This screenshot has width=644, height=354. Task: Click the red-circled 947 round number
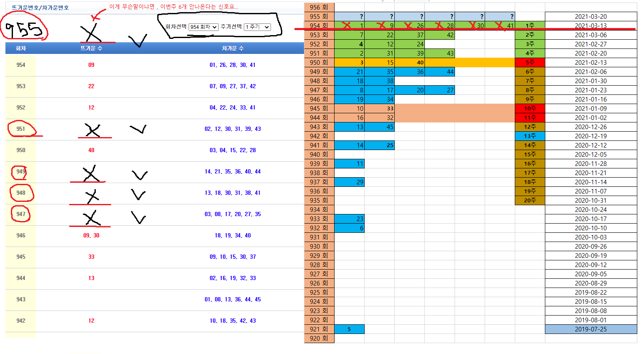21,214
